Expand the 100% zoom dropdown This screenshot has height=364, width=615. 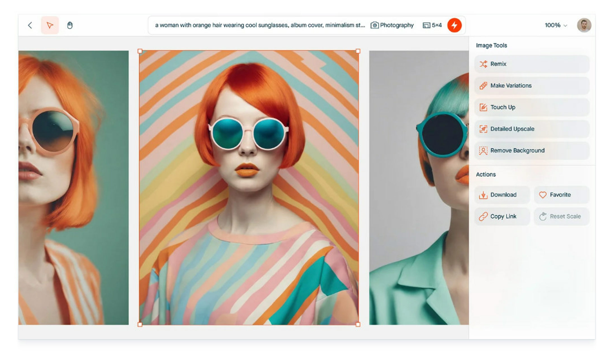(556, 25)
